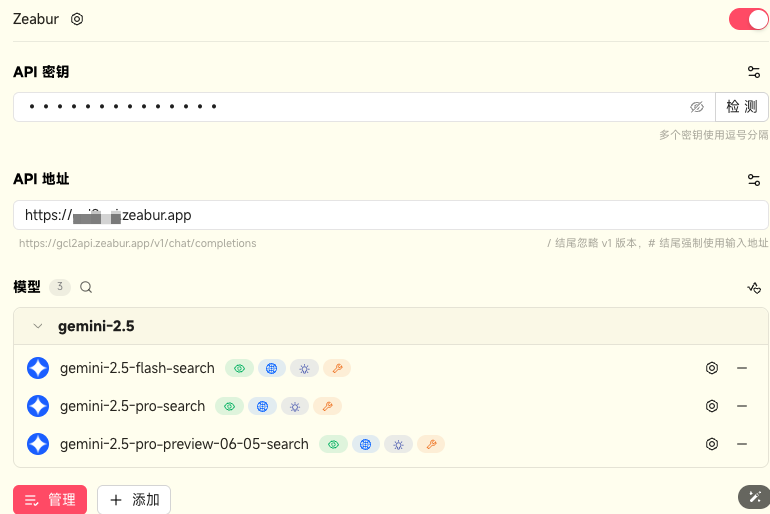Open settings for gemini-2.5-pro-search
Image resolution: width=770 pixels, height=514 pixels.
(712, 406)
